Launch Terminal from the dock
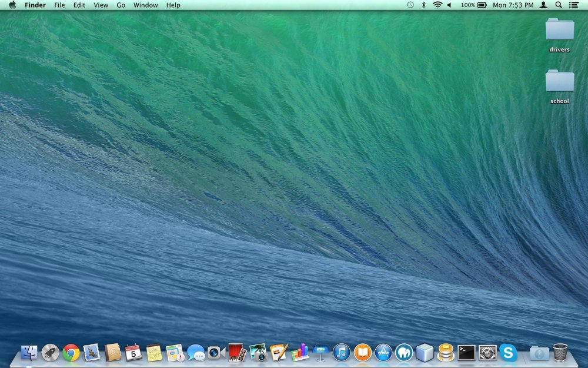 (466, 353)
